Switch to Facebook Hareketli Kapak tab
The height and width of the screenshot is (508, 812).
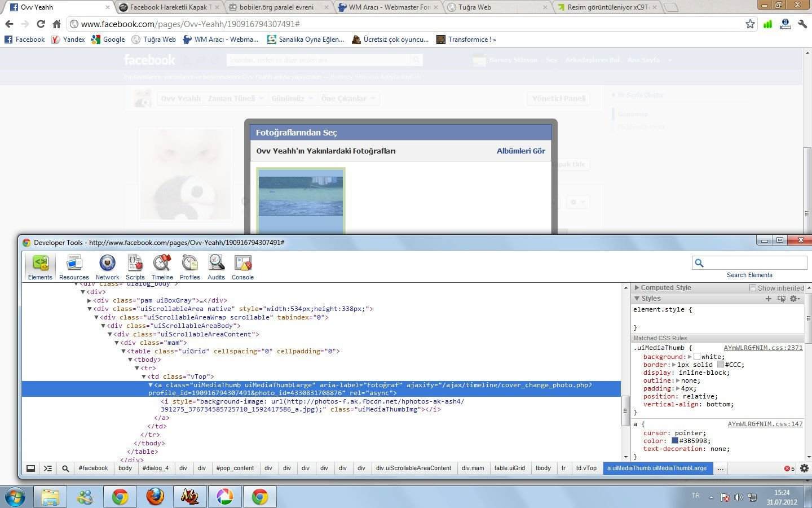[x=170, y=7]
